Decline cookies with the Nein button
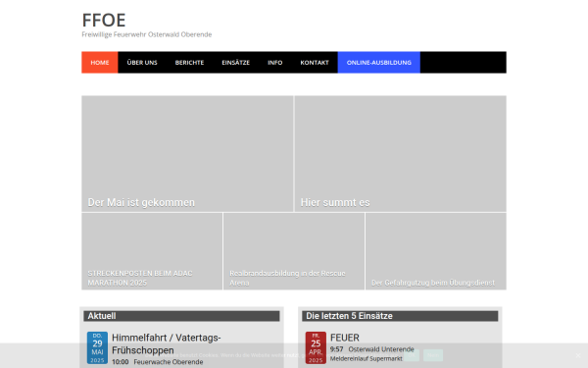Image resolution: width=588 pixels, height=368 pixels. 433,355
